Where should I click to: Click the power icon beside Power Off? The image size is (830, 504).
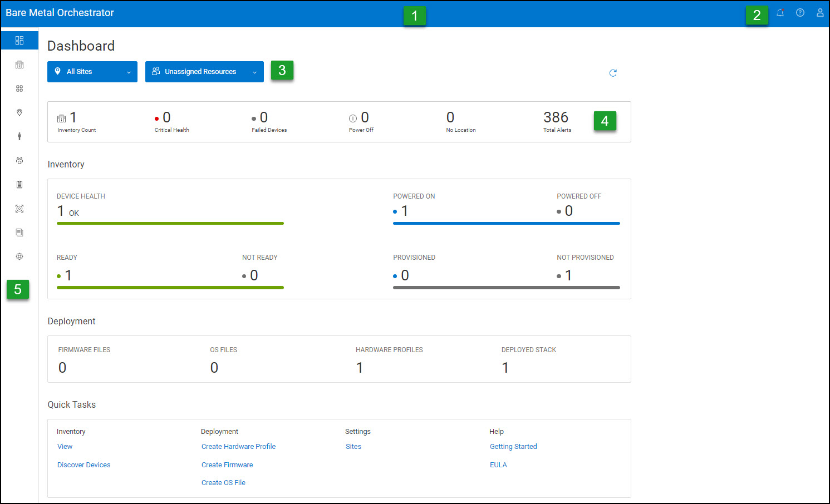(353, 118)
